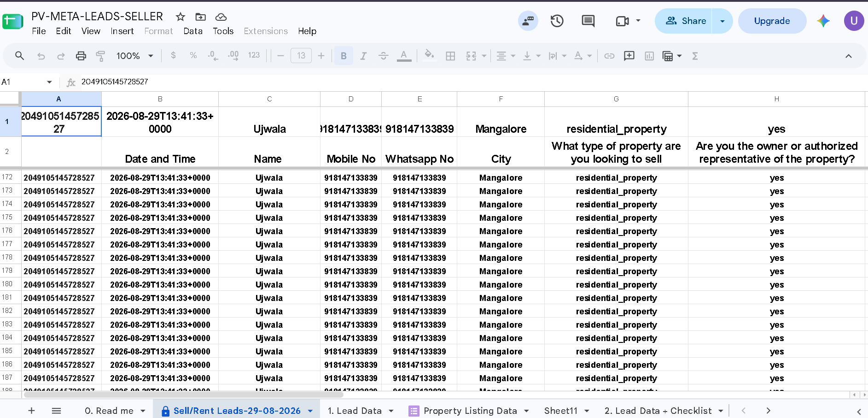Image resolution: width=868 pixels, height=418 pixels.
Task: Select column G header
Action: coord(616,99)
